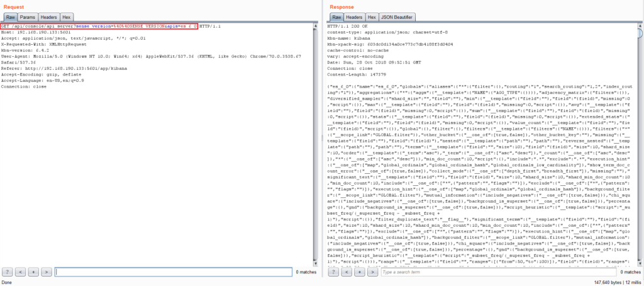Click the request search input field
The width and height of the screenshot is (644, 286).
coord(173,272)
